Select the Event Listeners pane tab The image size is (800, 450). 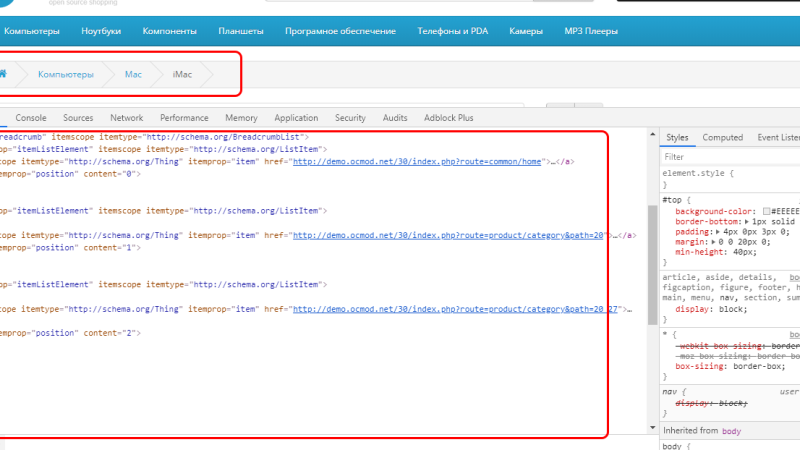tap(779, 138)
